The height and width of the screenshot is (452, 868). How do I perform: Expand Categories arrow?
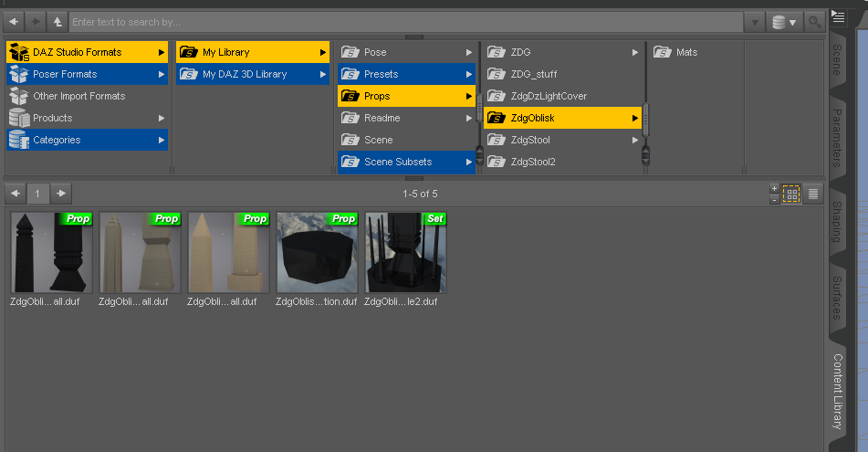click(161, 140)
